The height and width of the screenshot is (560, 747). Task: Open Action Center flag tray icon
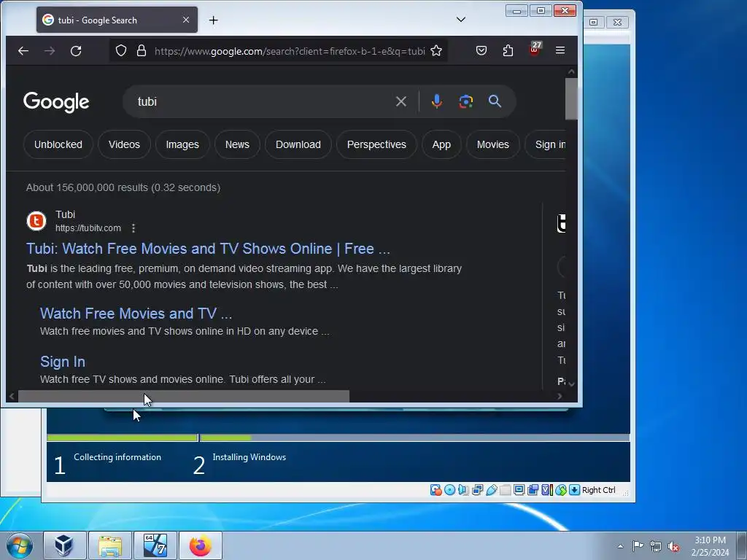click(x=638, y=546)
